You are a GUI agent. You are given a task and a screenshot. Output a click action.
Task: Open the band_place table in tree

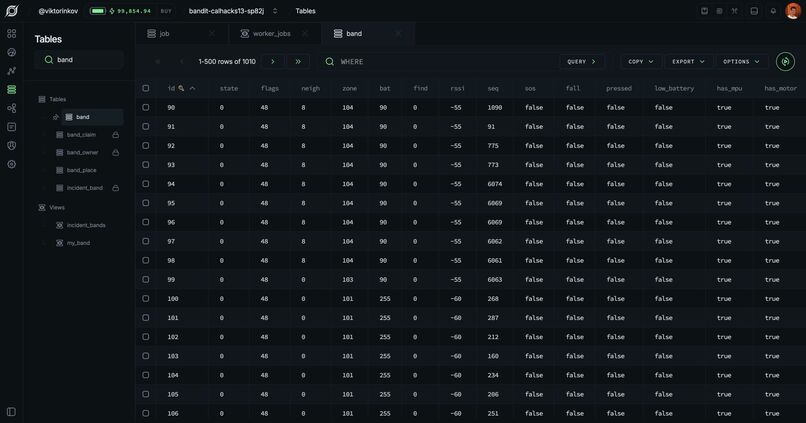(81, 170)
